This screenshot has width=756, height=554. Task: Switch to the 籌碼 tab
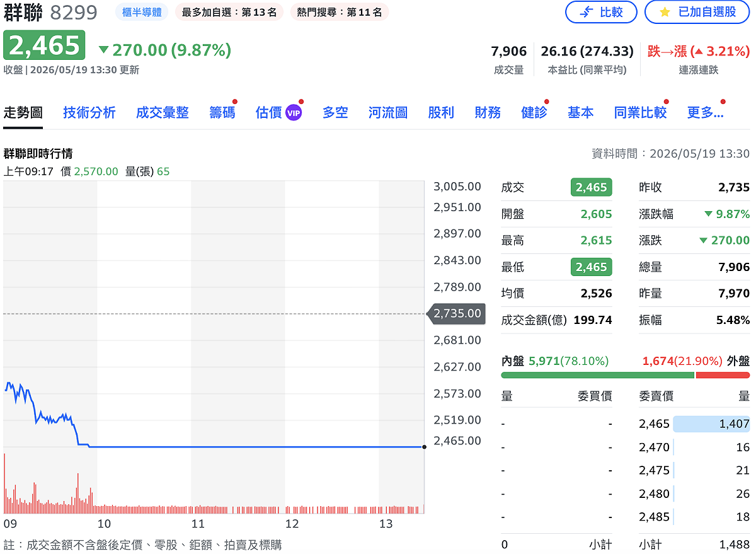pos(222,113)
